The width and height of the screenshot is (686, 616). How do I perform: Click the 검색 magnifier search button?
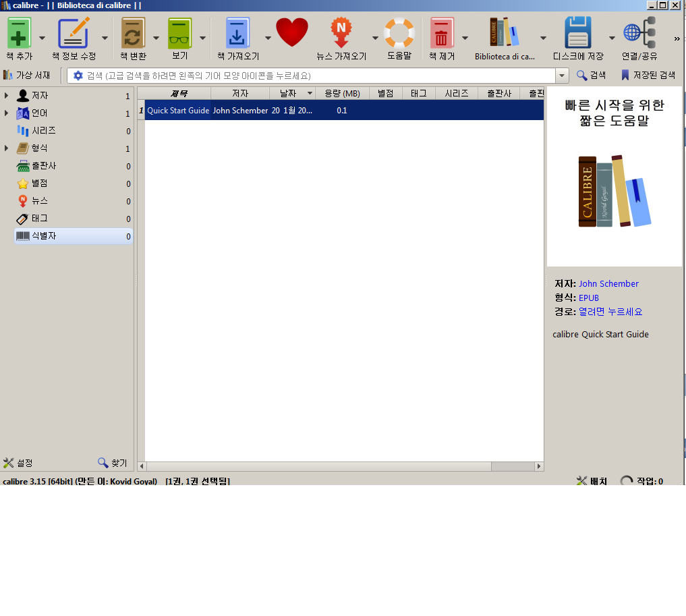tap(591, 76)
